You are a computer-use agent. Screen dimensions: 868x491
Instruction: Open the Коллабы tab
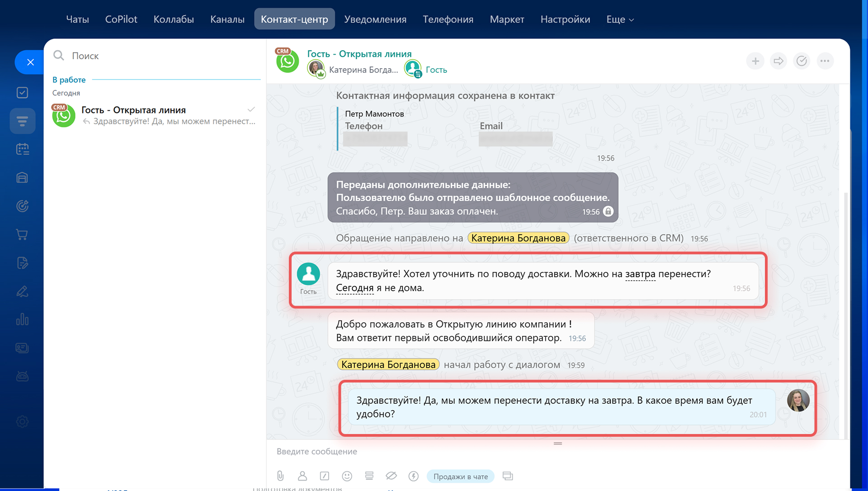174,19
